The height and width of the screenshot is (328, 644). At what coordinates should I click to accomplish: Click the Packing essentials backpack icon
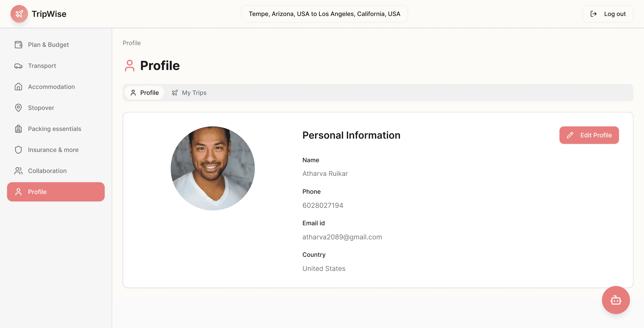click(18, 129)
